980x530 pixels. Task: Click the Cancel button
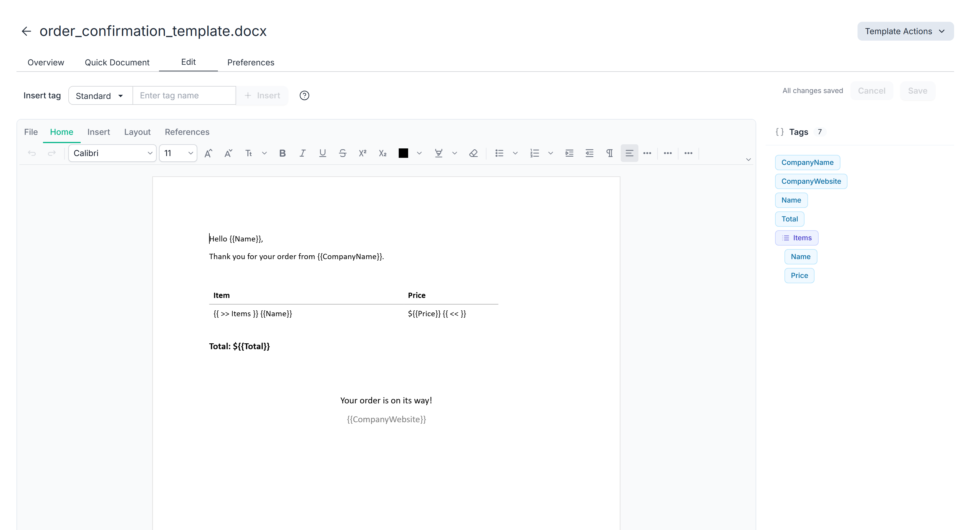pos(872,91)
